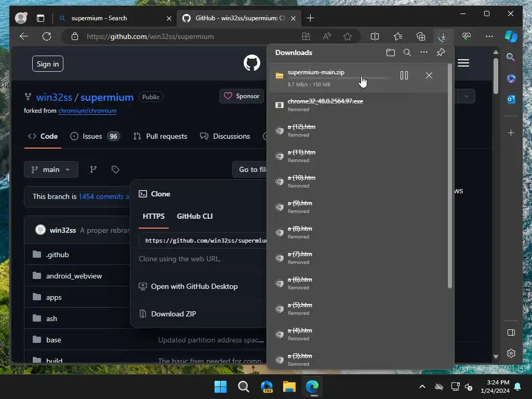Open the Downloads folder icon
The height and width of the screenshot is (399, 532).
391,52
